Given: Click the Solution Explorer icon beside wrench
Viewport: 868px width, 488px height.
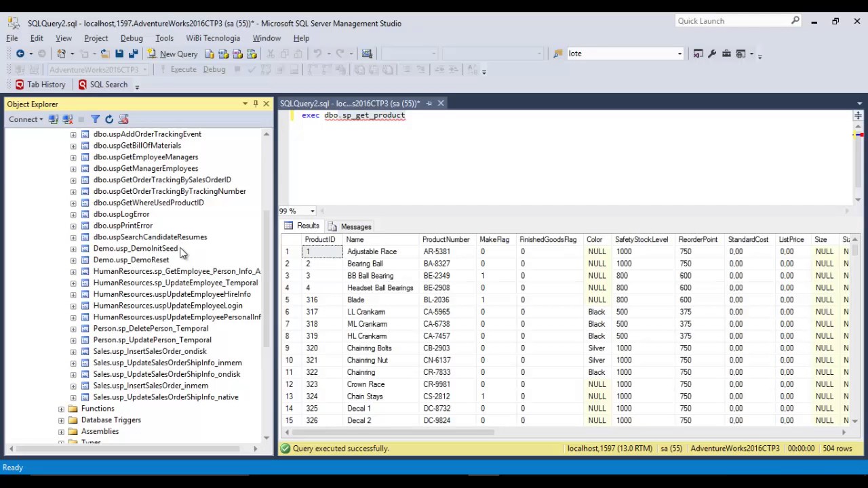Looking at the screenshot, I should click(698, 54).
